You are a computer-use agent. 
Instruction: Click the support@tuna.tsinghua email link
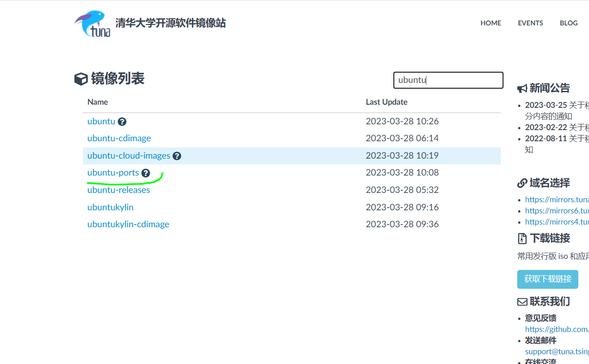557,352
